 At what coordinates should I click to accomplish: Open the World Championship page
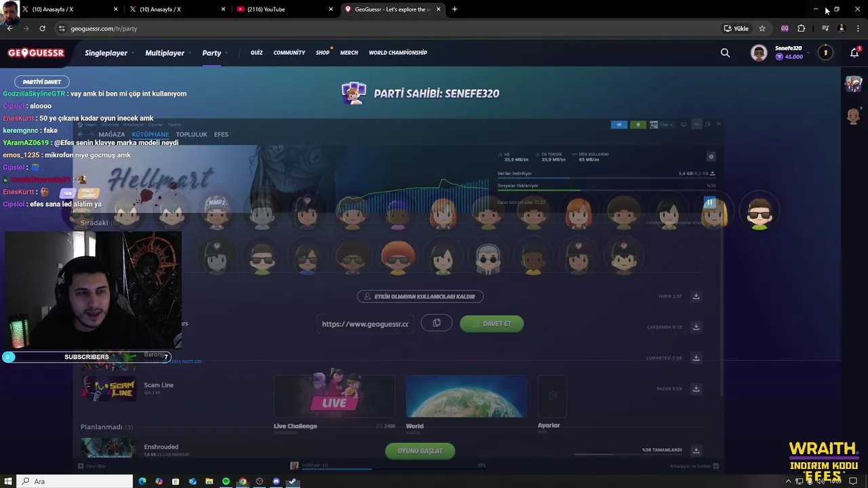pyautogui.click(x=398, y=53)
